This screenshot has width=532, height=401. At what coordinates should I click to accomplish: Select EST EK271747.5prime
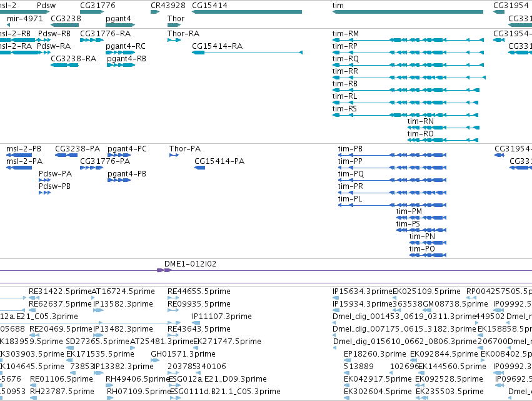click(x=196, y=348)
